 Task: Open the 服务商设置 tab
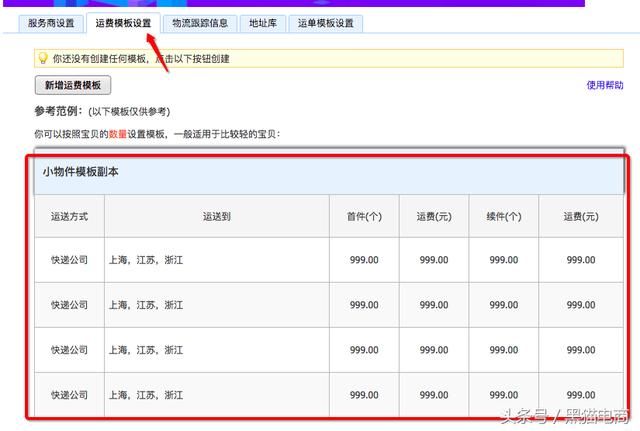[x=51, y=23]
